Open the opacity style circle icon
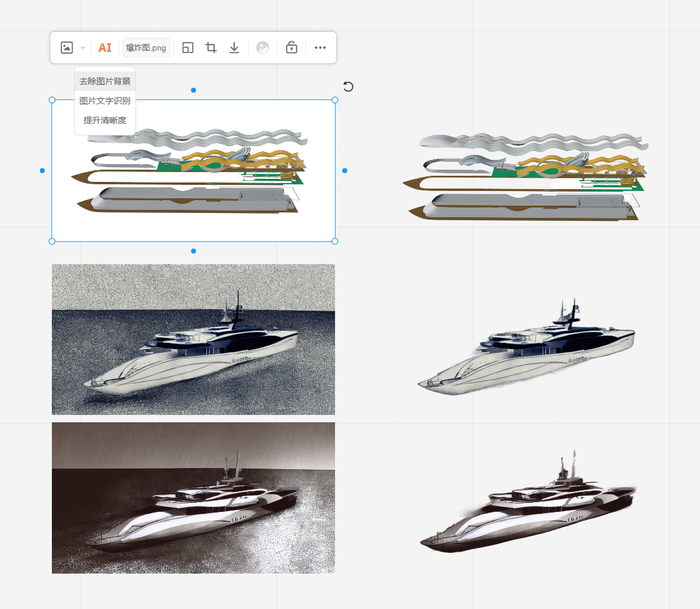 pos(262,48)
